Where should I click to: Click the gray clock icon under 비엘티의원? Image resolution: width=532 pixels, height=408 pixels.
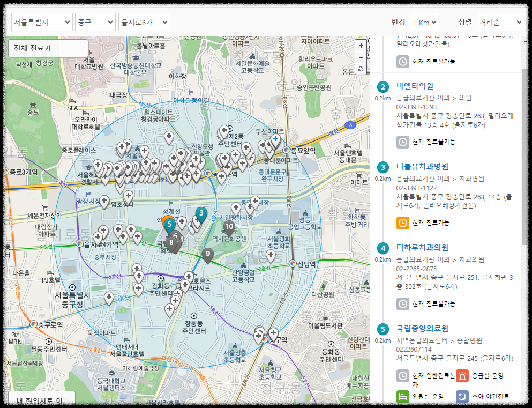pyautogui.click(x=403, y=142)
